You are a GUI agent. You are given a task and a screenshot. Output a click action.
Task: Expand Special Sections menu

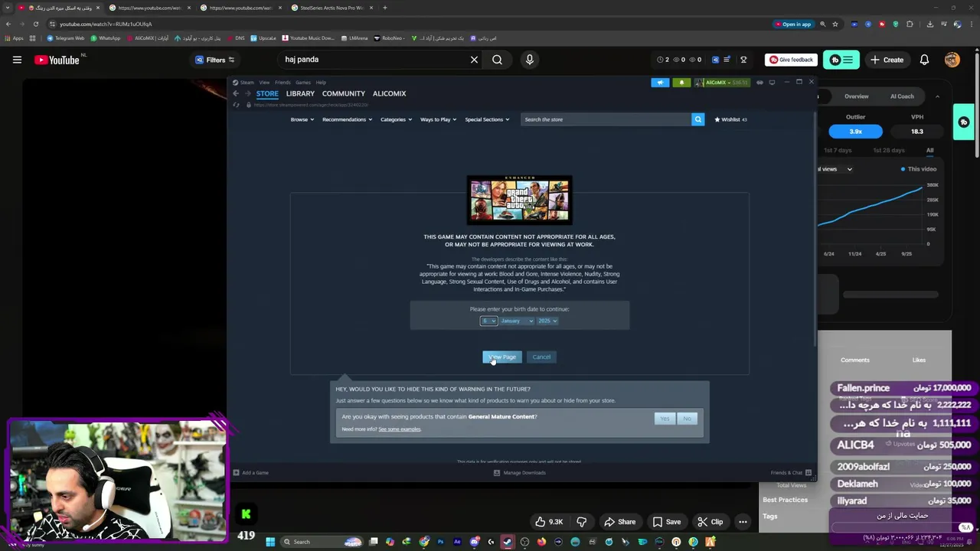(x=487, y=119)
